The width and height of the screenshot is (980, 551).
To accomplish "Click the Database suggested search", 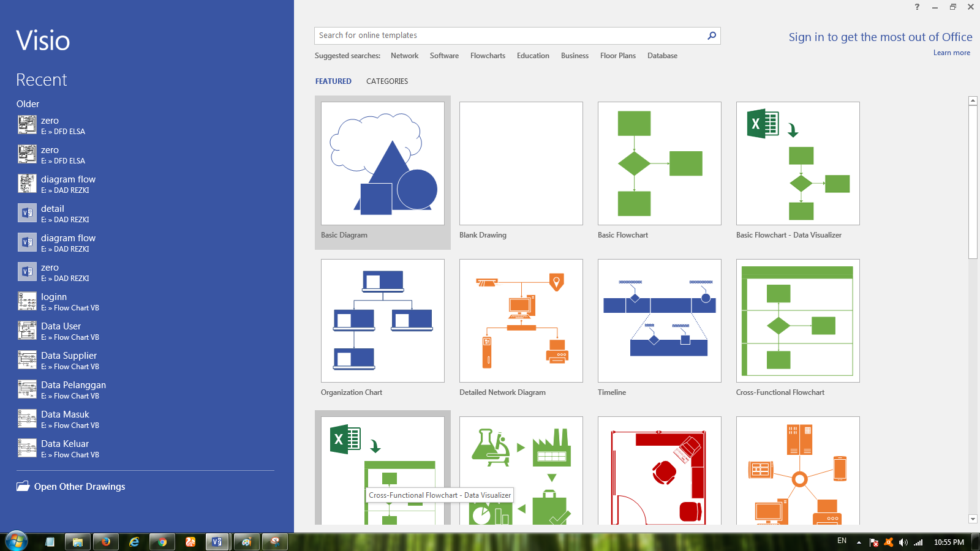I will pos(662,56).
